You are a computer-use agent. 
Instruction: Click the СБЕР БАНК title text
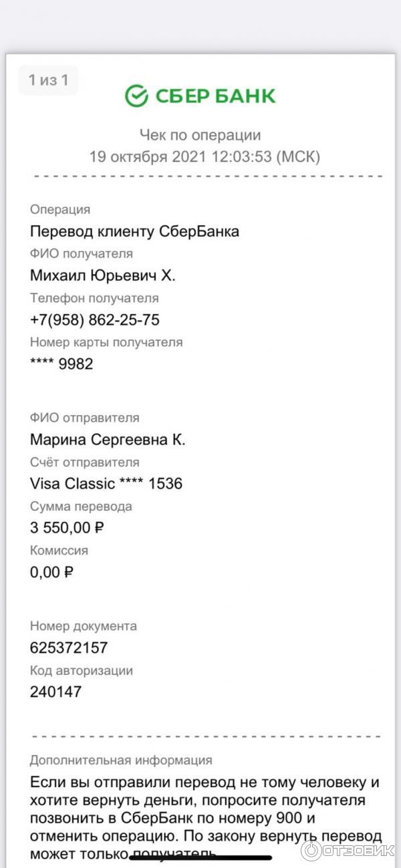pyautogui.click(x=215, y=96)
